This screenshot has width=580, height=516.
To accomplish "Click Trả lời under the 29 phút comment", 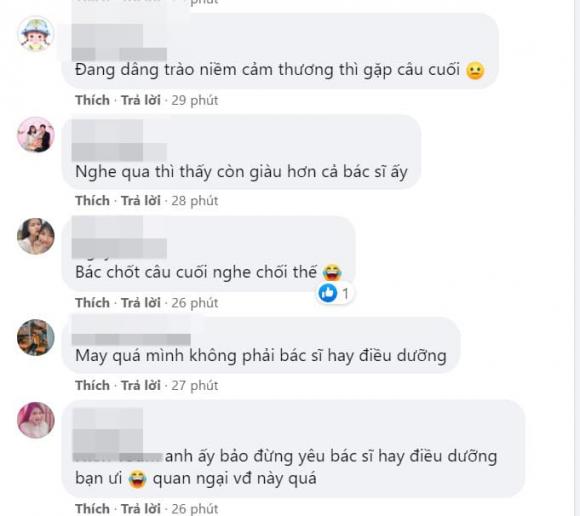I will coord(141,100).
